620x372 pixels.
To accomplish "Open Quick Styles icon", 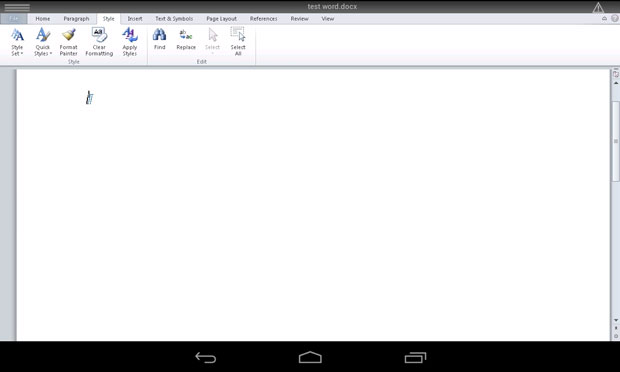I will [x=43, y=42].
